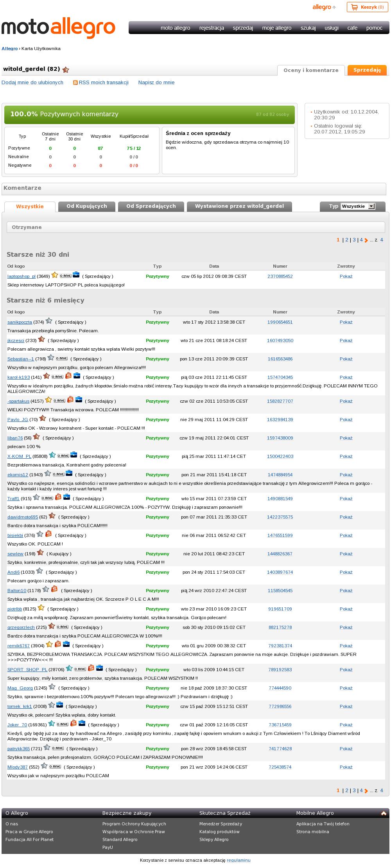Select the Wszystkie comments tab
391x868 pixels.
30,207
